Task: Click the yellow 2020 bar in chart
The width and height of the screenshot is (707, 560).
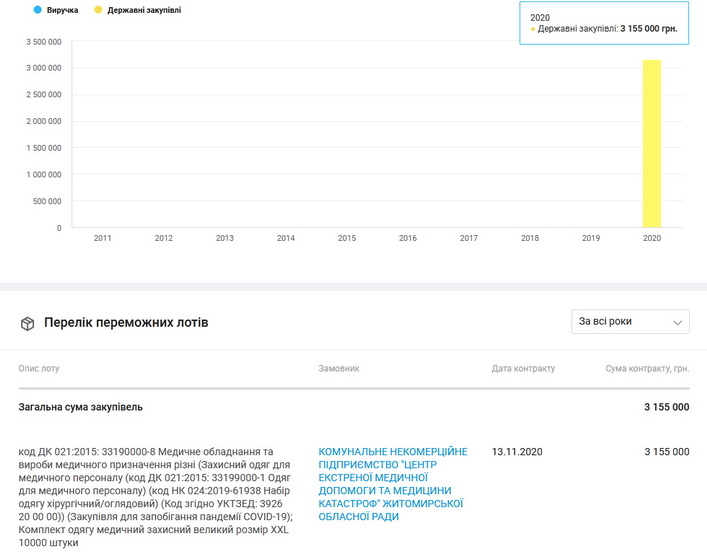Action: pyautogui.click(x=652, y=143)
